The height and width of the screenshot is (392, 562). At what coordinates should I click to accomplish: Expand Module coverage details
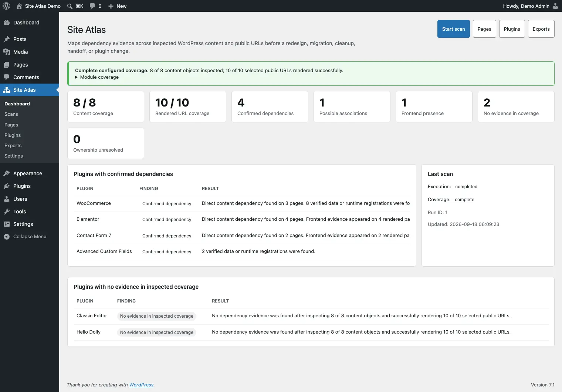point(97,77)
